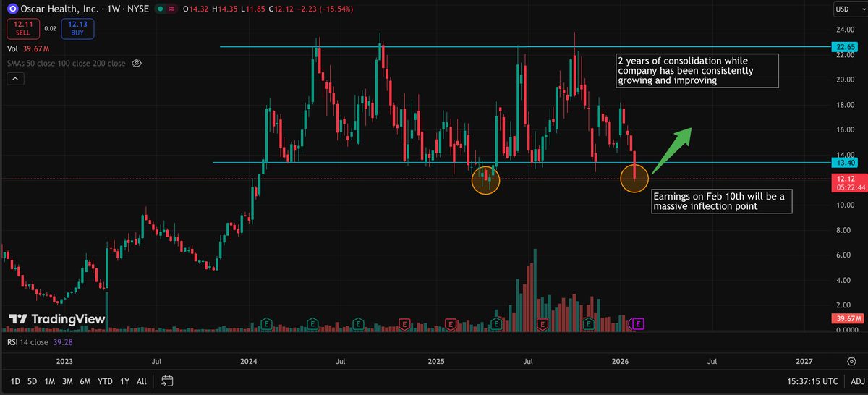
Task: Click the 2026 label on time axis
Action: tap(621, 360)
